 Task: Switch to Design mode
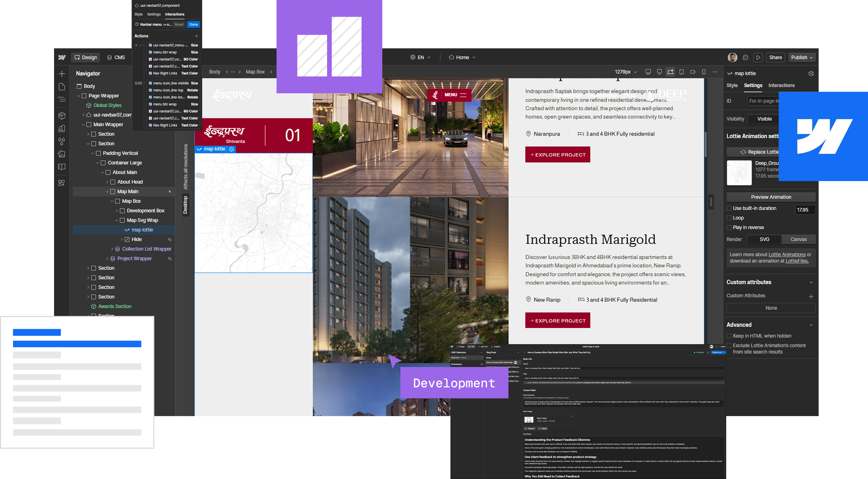point(86,58)
